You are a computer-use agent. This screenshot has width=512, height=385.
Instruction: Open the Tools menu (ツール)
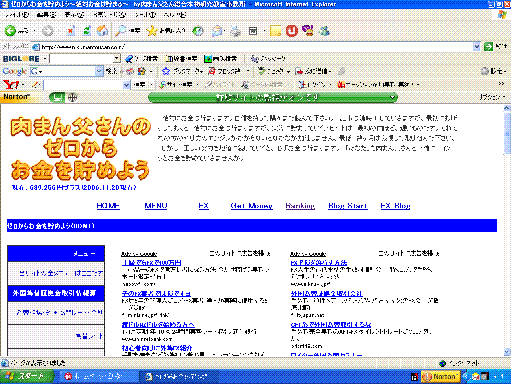[145, 15]
